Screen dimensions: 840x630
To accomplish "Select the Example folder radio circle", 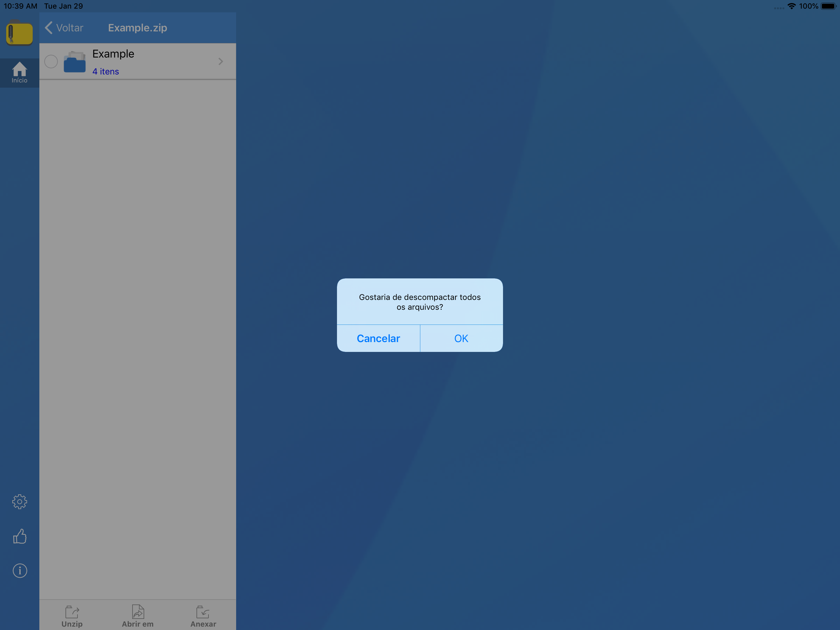I will coord(51,62).
